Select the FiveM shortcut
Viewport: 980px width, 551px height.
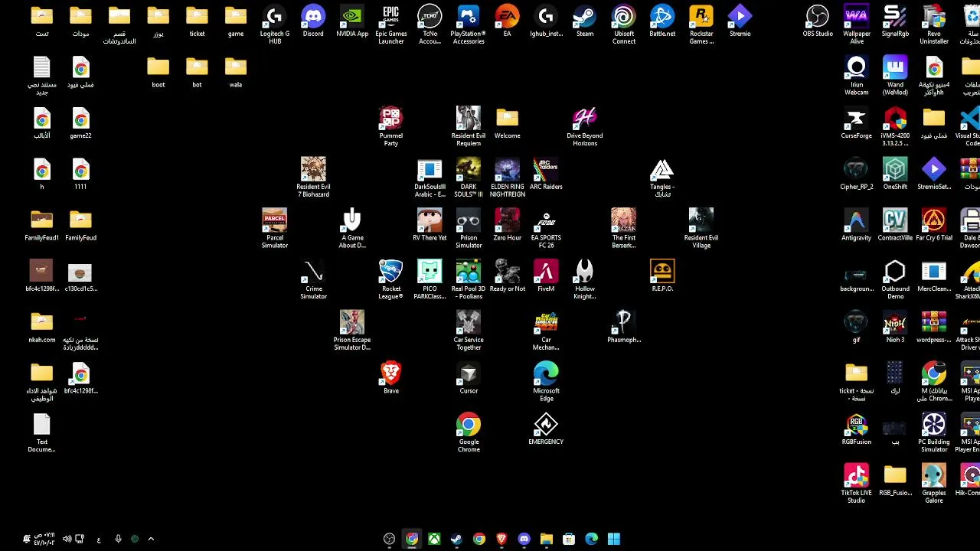pyautogui.click(x=546, y=275)
